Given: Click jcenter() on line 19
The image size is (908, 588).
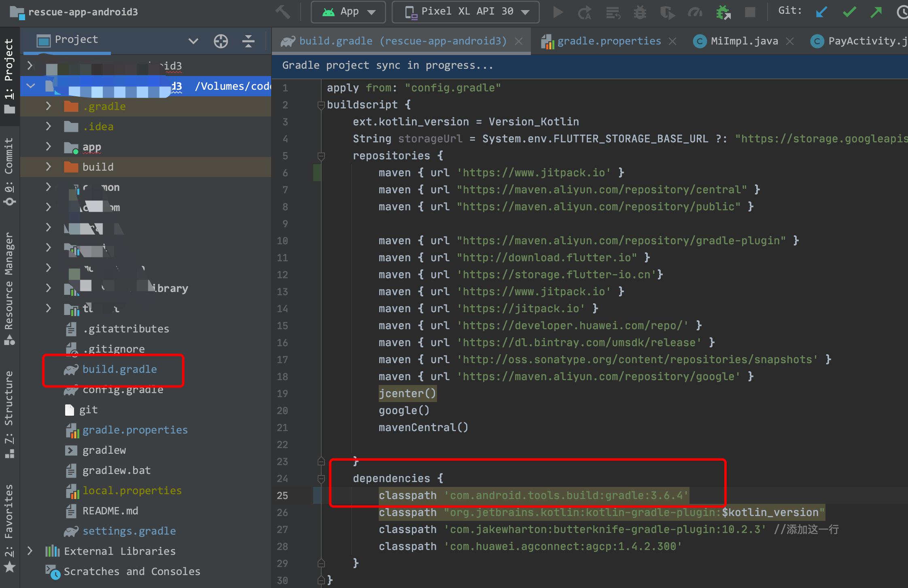Looking at the screenshot, I should pyautogui.click(x=407, y=393).
